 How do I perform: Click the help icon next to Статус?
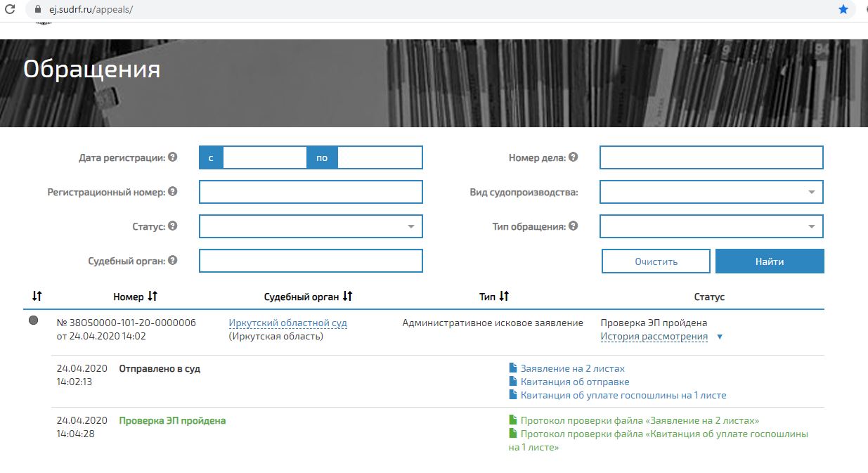(x=173, y=226)
